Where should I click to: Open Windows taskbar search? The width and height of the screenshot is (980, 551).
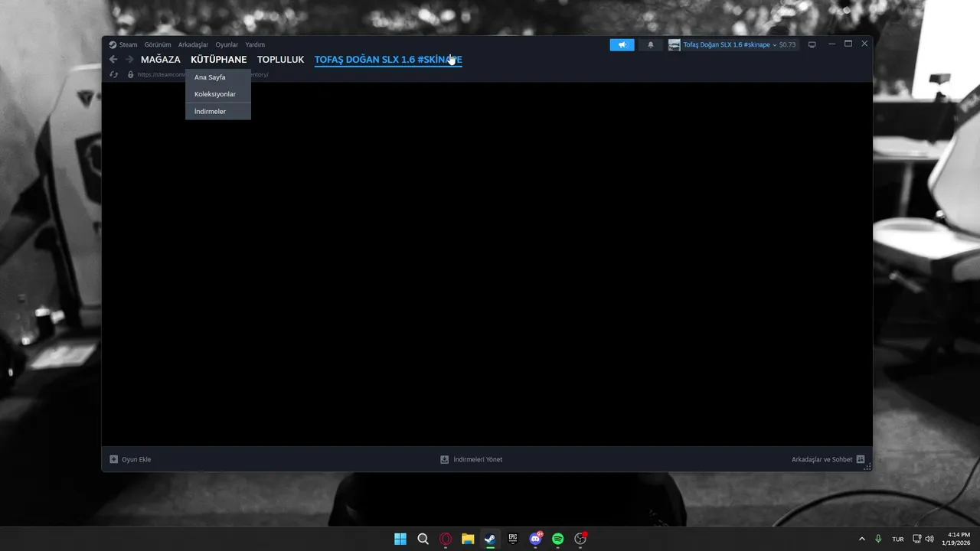[423, 539]
